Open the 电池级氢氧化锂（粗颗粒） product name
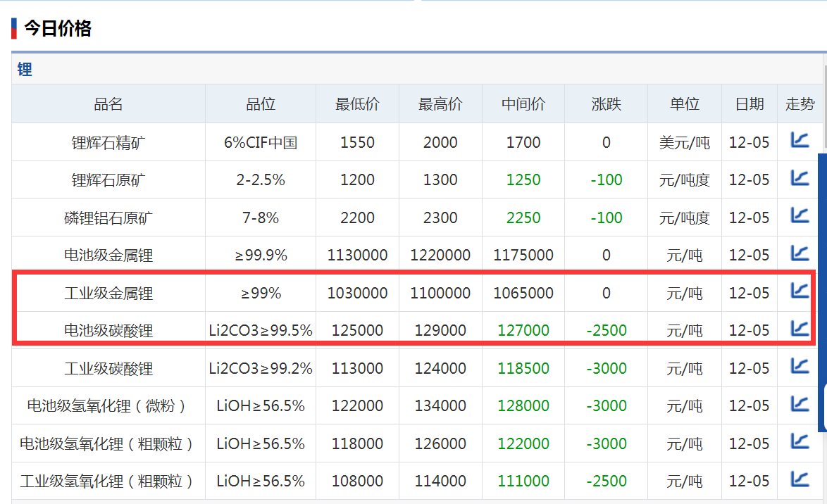The height and width of the screenshot is (504, 827). 108,444
